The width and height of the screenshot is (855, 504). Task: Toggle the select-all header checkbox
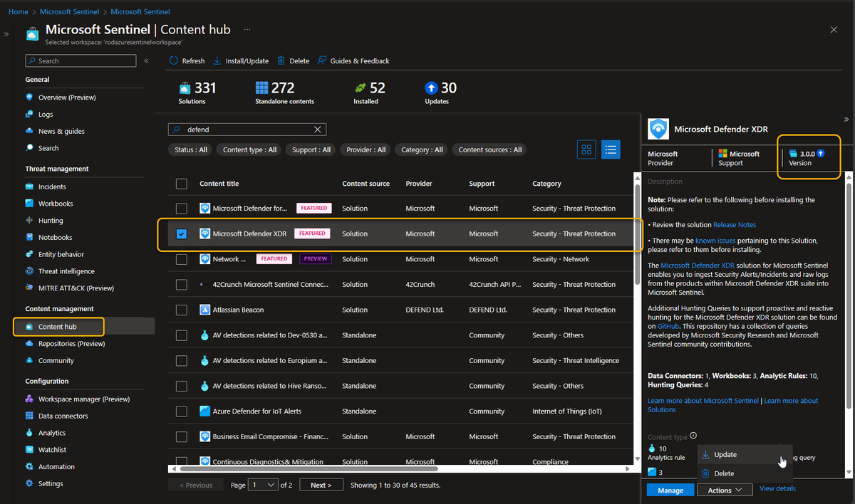click(x=182, y=184)
